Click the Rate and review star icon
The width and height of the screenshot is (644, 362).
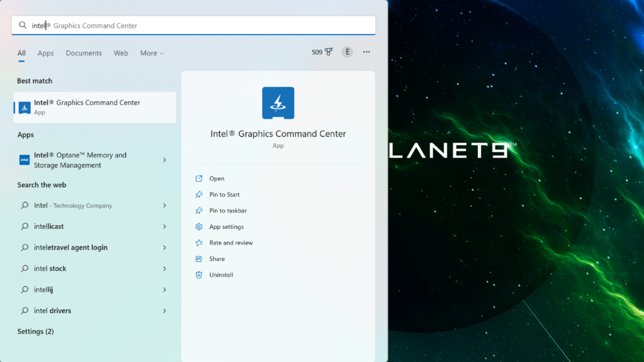pos(199,243)
